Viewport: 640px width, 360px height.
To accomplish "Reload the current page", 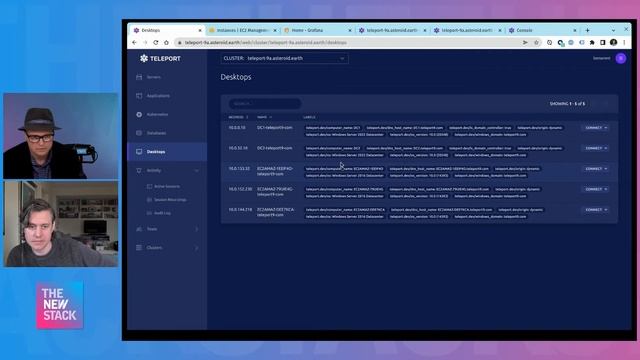I will point(156,42).
